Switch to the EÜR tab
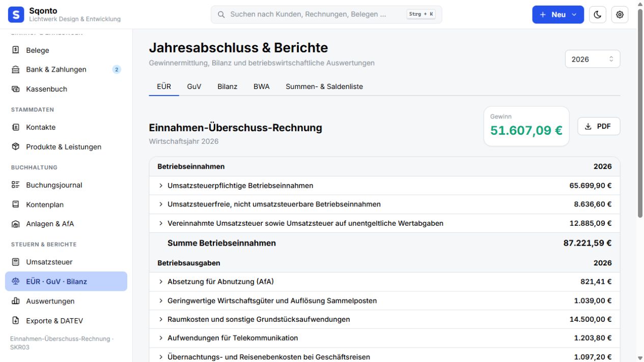This screenshot has height=362, width=644. [164, 86]
